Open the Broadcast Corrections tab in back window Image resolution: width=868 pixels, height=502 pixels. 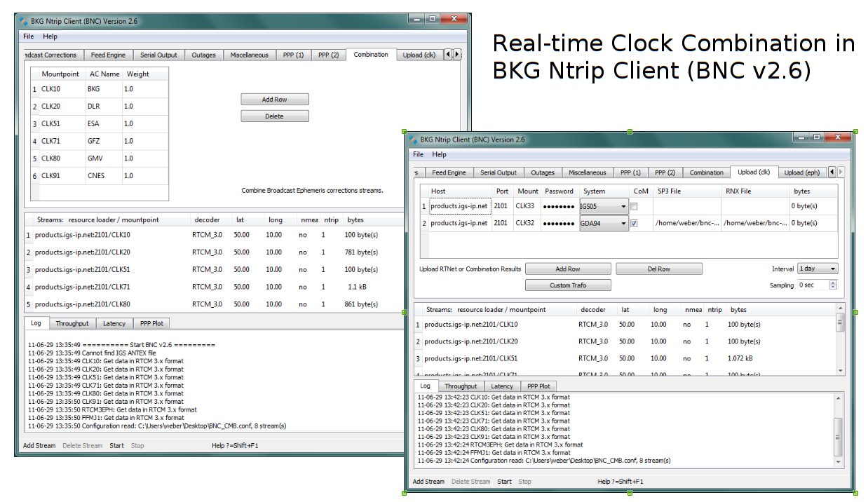(49, 55)
